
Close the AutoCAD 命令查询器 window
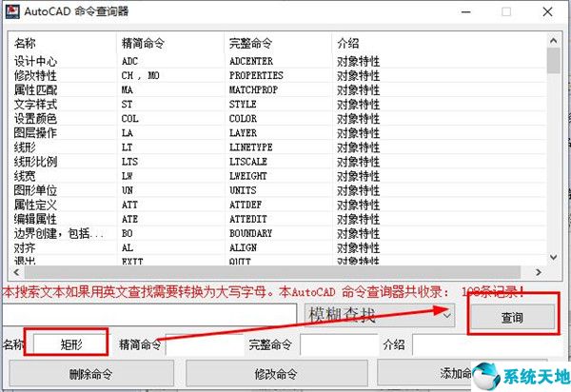pos(547,12)
